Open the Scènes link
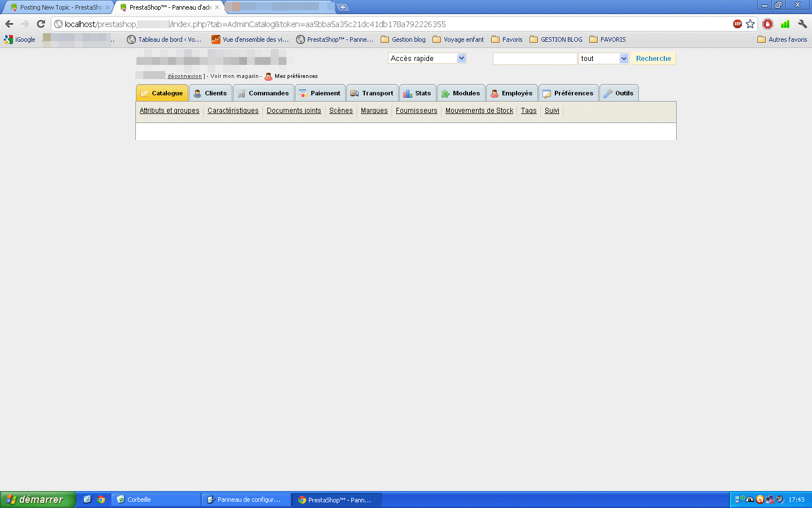The height and width of the screenshot is (508, 812). [x=341, y=111]
